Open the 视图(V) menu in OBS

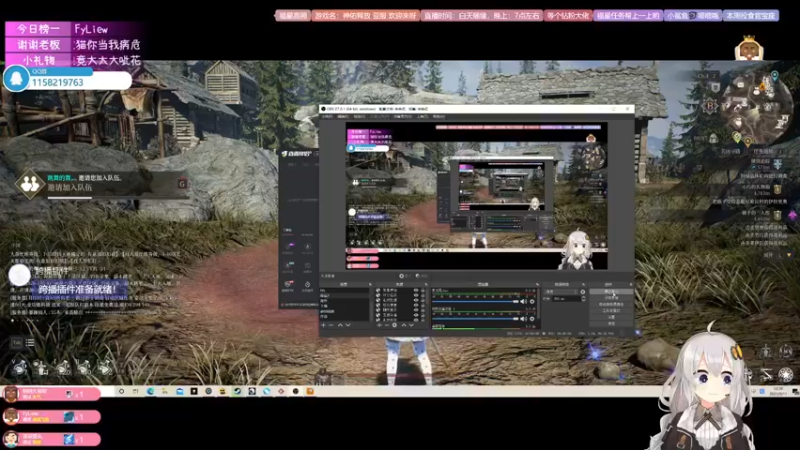[x=359, y=116]
